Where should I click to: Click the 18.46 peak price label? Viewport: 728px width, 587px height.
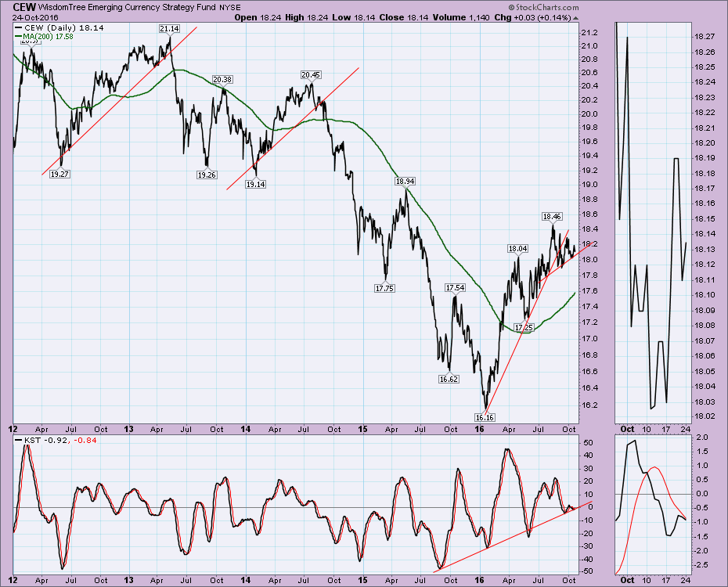[x=552, y=216]
